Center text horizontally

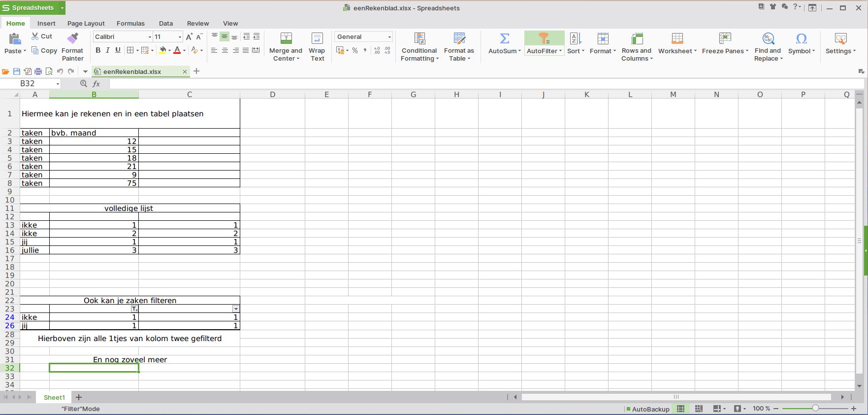point(225,50)
